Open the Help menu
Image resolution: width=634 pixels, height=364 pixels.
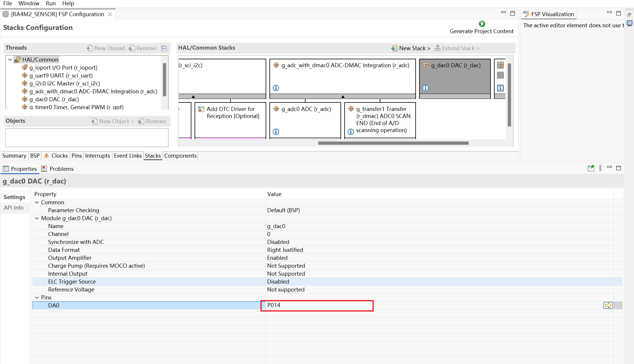[x=68, y=3]
